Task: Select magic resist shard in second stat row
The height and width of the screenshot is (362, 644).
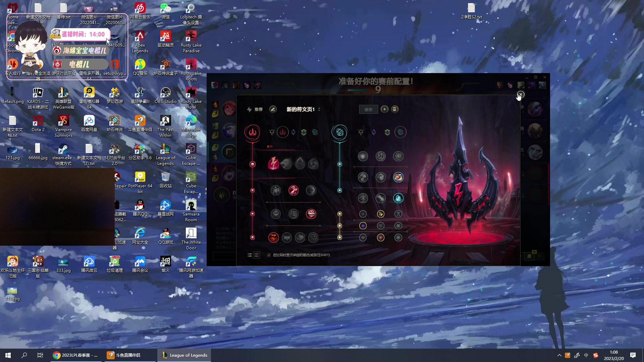Action: pyautogui.click(x=398, y=226)
